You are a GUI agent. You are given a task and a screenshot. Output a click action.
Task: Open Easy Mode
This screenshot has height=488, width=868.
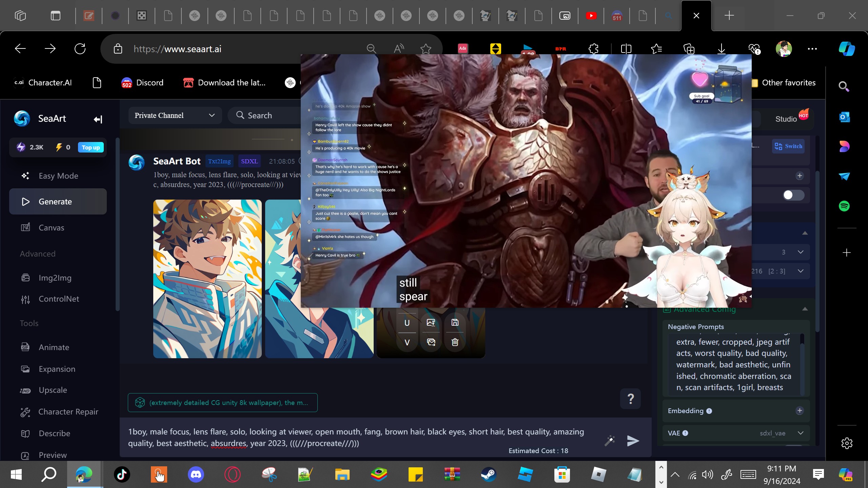58,176
